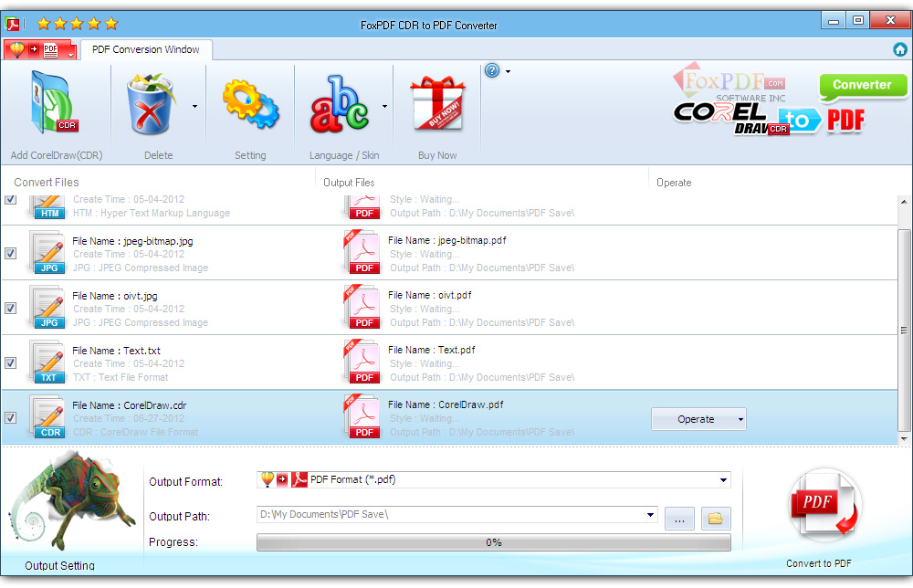Click the JPG file icon for oivt.jpg
The height and width of the screenshot is (588, 913).
point(49,308)
